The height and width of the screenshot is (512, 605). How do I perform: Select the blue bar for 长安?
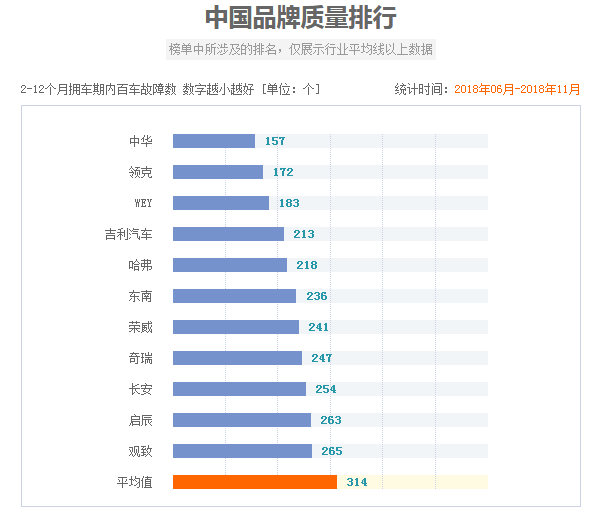tap(239, 389)
